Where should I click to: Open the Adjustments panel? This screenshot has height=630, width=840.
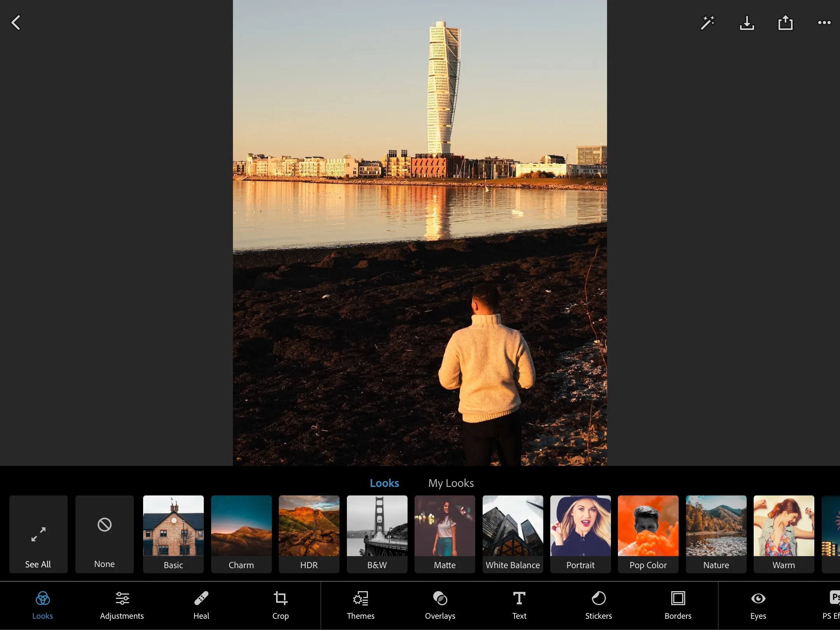pyautogui.click(x=122, y=605)
